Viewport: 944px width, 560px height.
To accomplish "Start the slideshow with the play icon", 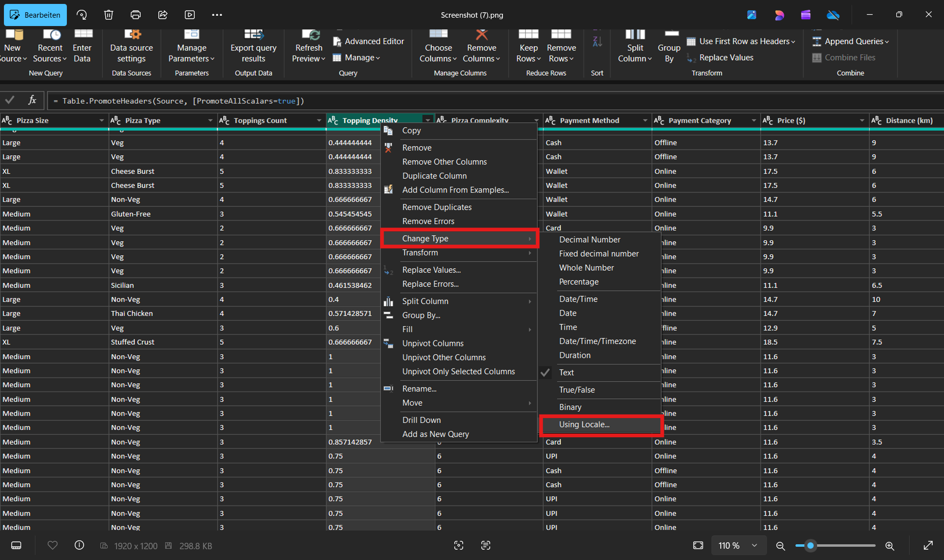I will tap(190, 15).
